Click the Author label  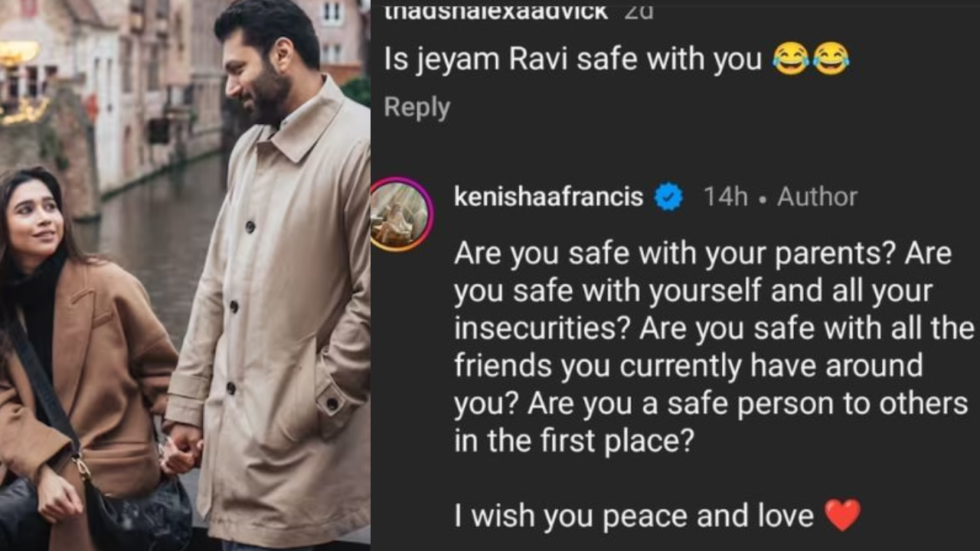pyautogui.click(x=817, y=197)
